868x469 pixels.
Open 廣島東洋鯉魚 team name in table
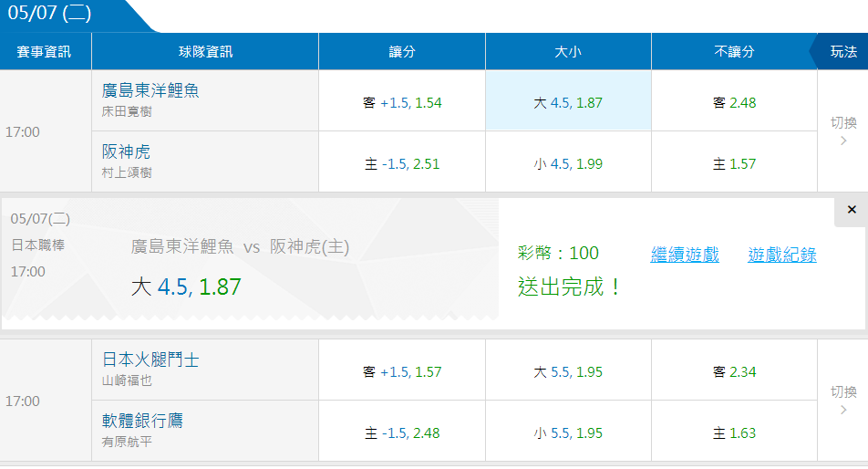pyautogui.click(x=150, y=90)
